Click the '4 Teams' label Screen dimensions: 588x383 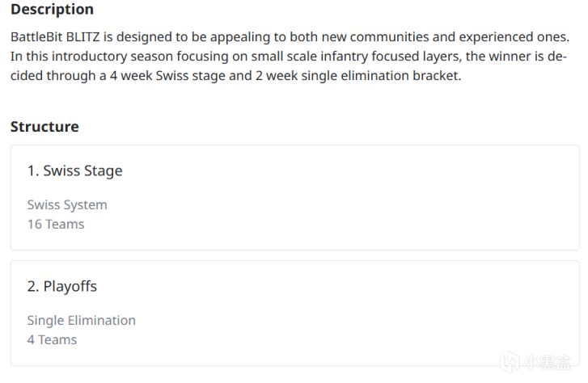click(52, 339)
